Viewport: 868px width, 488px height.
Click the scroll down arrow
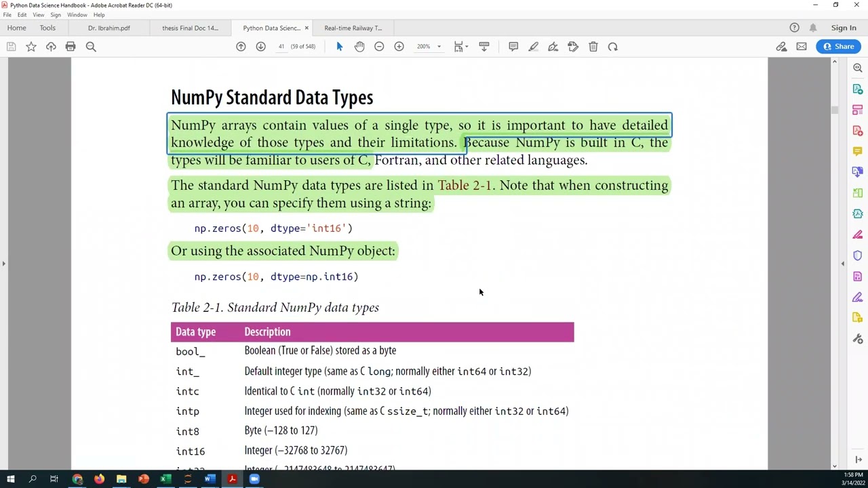[835, 466]
